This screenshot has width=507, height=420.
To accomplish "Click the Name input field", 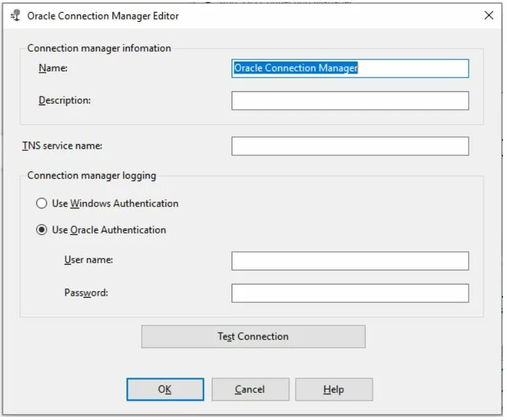I will (350, 69).
